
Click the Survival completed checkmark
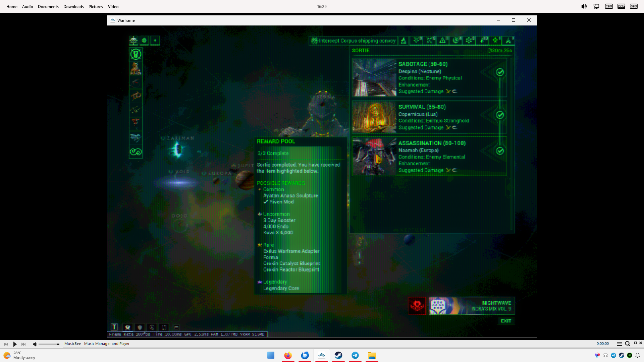[500, 115]
